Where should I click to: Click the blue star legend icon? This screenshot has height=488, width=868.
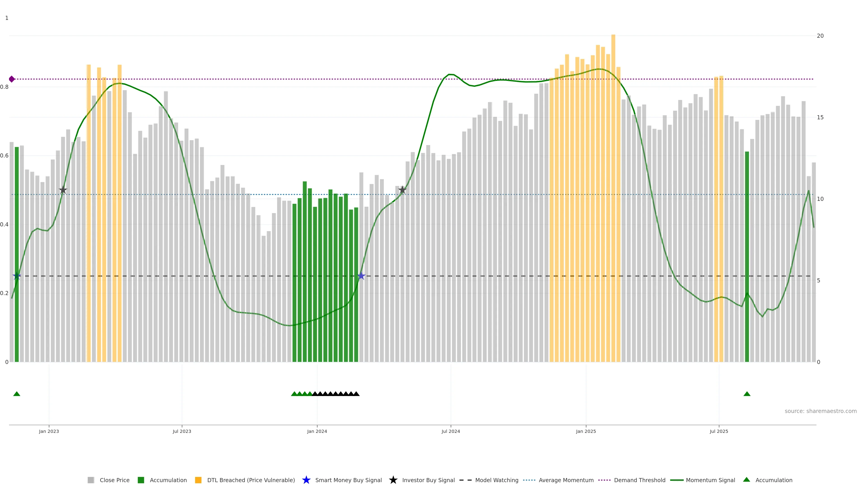[306, 480]
